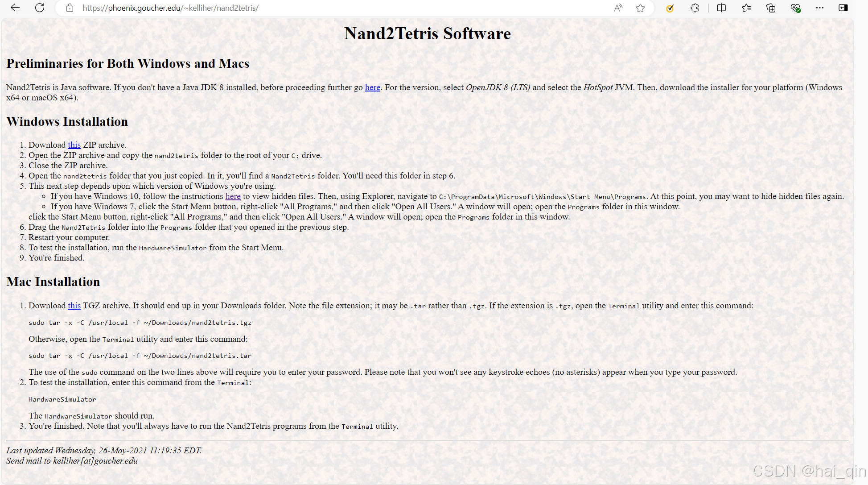868x485 pixels.
Task: Open 'here' instructions for viewing hidden files
Action: click(x=233, y=196)
